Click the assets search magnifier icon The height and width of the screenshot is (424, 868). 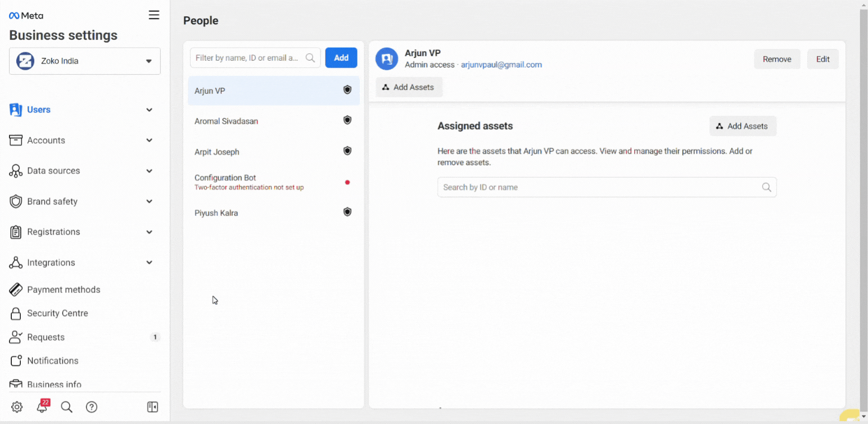tap(766, 187)
